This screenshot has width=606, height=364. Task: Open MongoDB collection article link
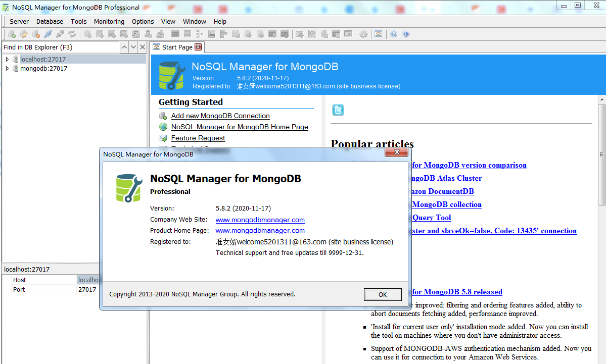pos(447,204)
